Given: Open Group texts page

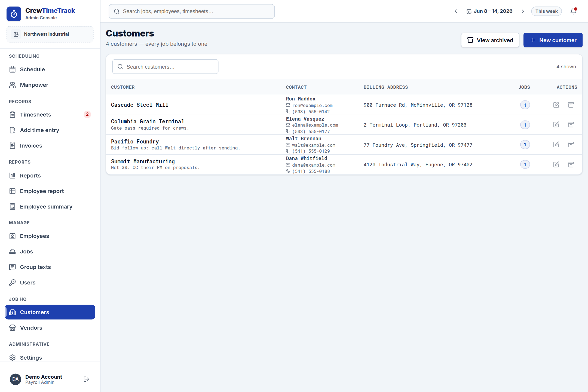Looking at the screenshot, I should tap(50, 267).
